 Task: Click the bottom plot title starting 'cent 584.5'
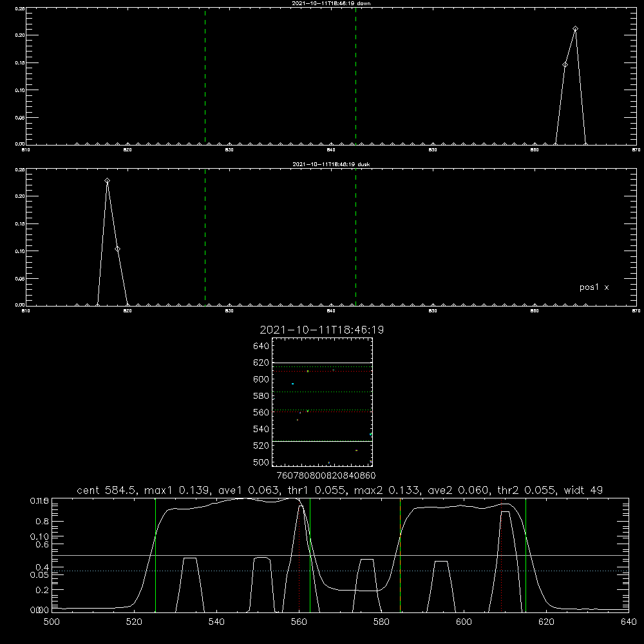pyautogui.click(x=339, y=490)
